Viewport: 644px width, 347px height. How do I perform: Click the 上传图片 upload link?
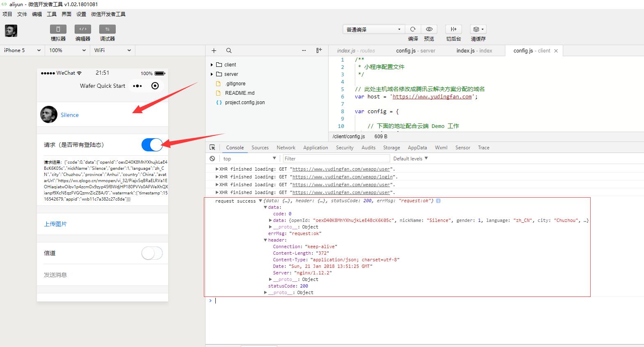(x=55, y=224)
